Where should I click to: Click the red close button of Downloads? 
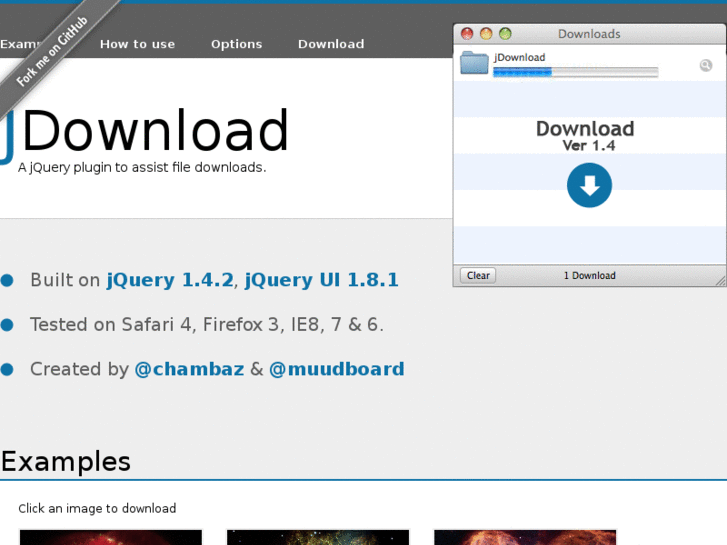click(467, 33)
